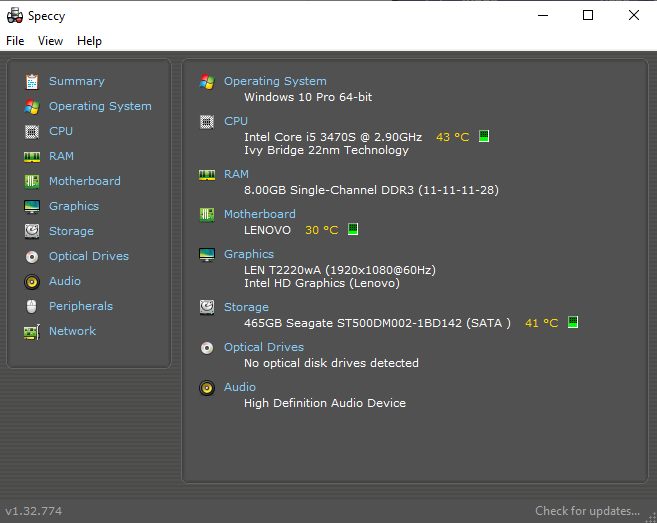Image resolution: width=657 pixels, height=523 pixels.
Task: Click the Speccy app icon in title bar
Action: point(15,16)
